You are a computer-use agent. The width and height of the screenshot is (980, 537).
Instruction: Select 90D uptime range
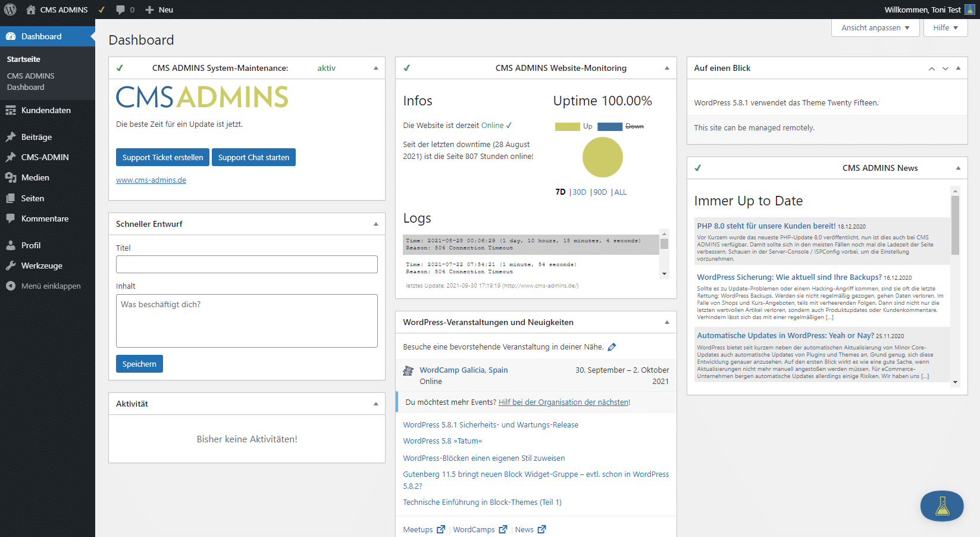coord(600,192)
